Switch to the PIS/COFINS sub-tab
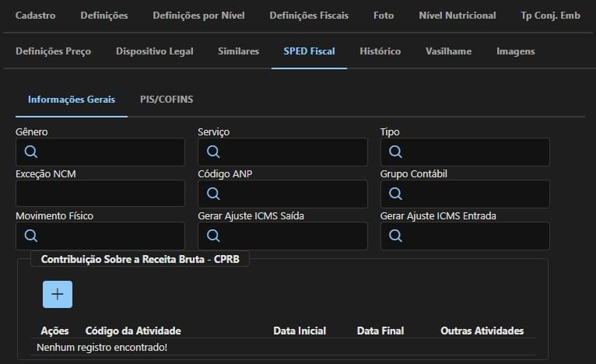Screen dimensions: 596x364 167,100
